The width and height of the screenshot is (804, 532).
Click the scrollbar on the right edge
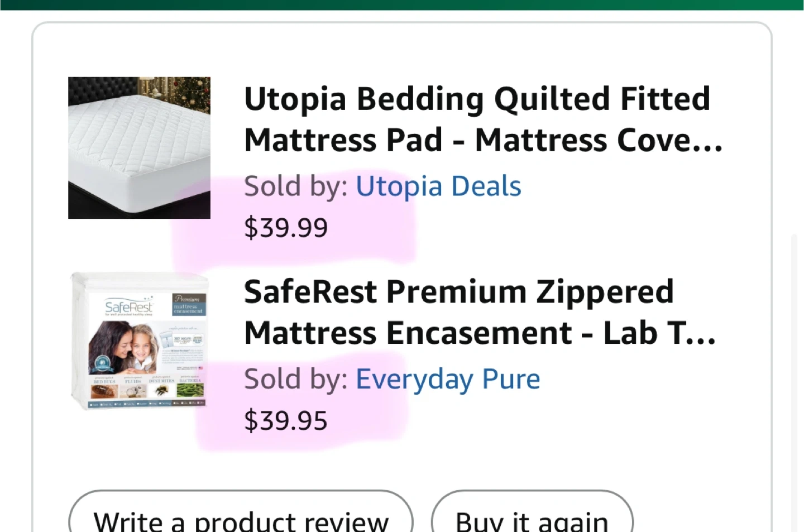(x=794, y=380)
